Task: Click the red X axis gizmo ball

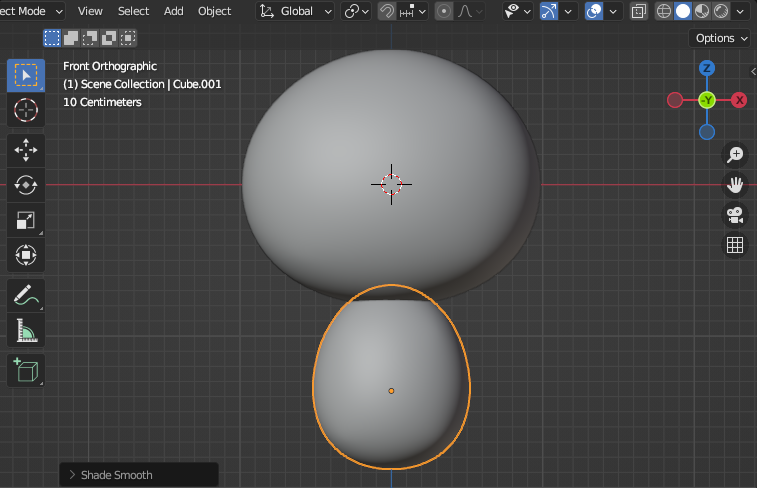Action: pyautogui.click(x=739, y=100)
